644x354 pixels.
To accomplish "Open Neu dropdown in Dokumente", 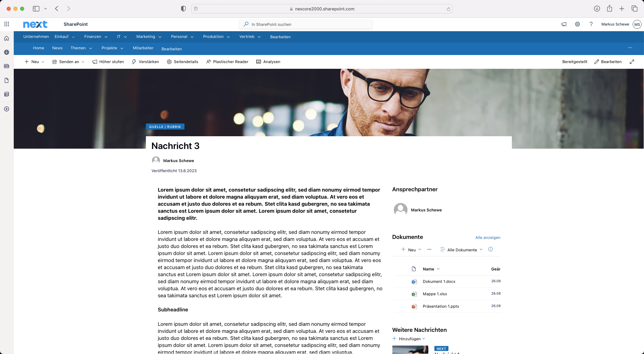I will coord(411,250).
